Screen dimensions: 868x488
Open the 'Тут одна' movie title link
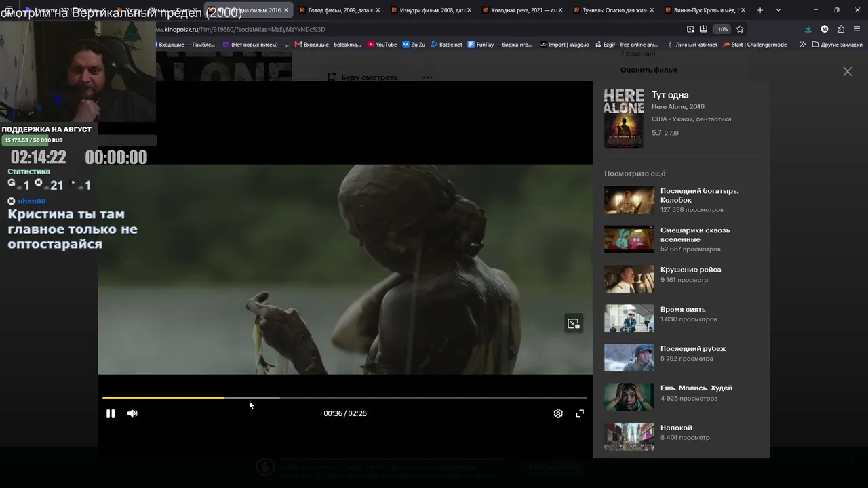[670, 95]
